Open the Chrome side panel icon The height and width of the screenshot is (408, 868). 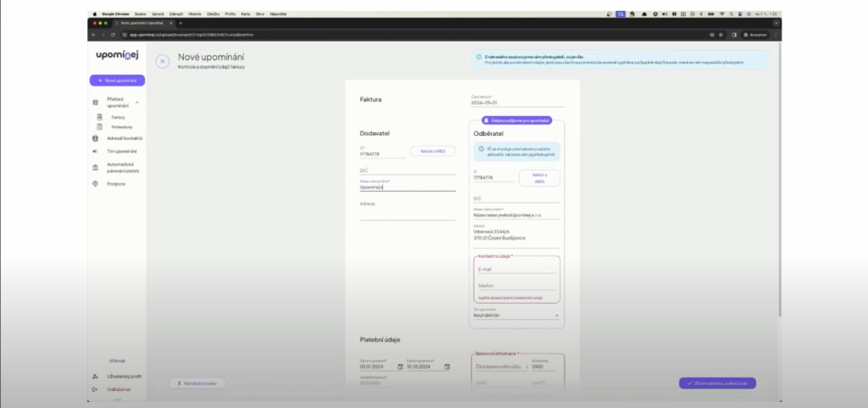(x=734, y=34)
